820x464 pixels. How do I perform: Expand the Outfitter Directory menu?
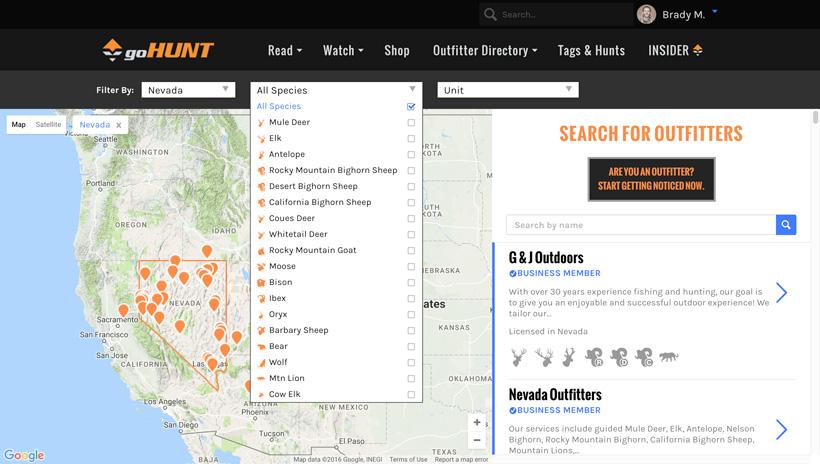(x=485, y=50)
